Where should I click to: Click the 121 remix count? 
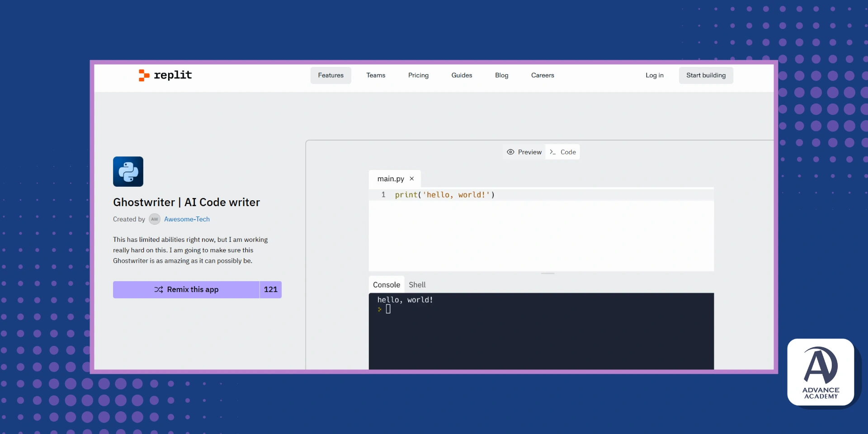click(270, 290)
